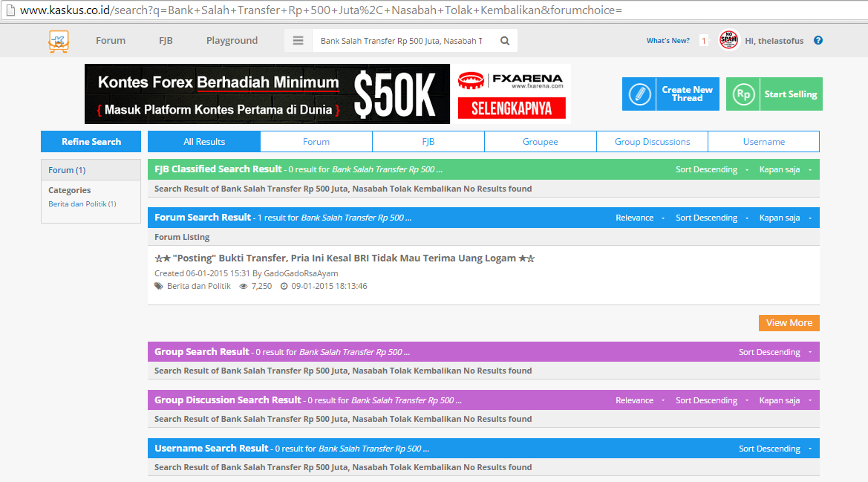Open Sort Descending dropdown in Forum Search Result
868x482 pixels.
[x=711, y=218]
